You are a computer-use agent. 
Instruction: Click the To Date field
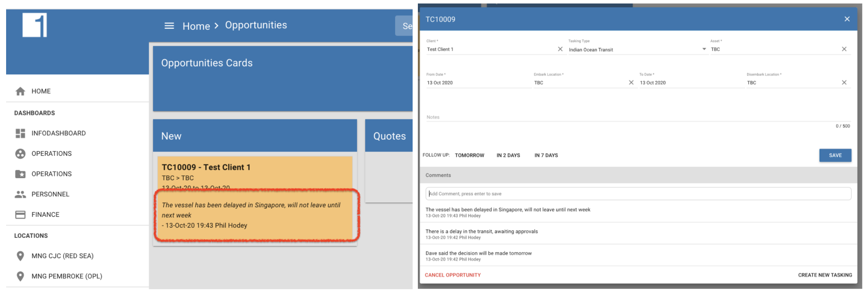(x=691, y=83)
